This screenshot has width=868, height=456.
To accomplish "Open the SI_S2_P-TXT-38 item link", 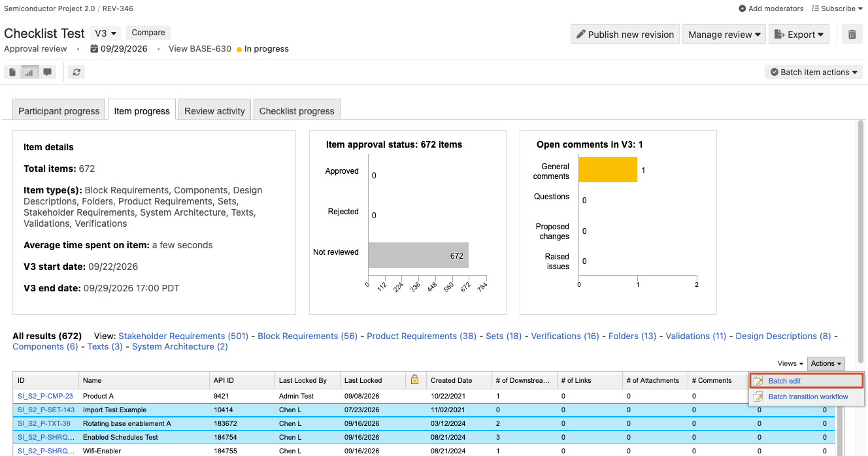I will click(x=44, y=423).
